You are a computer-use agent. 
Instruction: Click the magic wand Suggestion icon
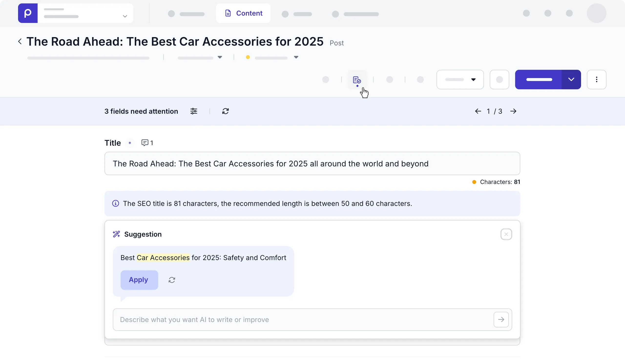116,234
